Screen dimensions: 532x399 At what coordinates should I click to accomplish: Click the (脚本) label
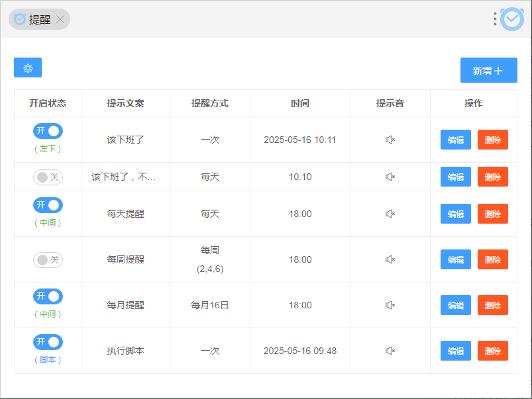[48, 360]
